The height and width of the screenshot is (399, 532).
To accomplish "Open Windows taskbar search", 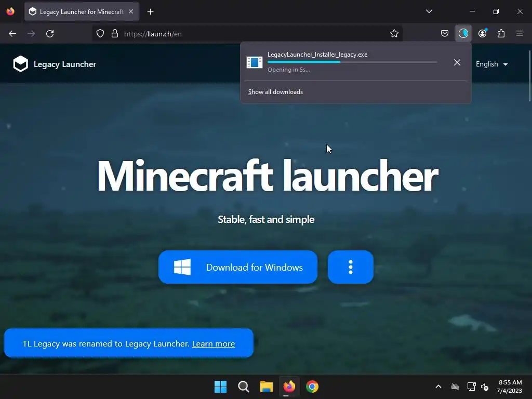I will (243, 387).
